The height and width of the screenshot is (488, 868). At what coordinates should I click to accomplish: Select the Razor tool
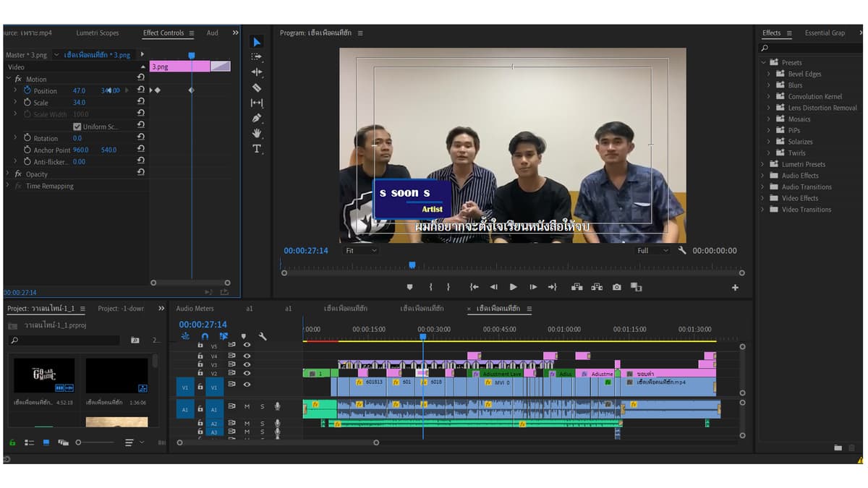[257, 87]
